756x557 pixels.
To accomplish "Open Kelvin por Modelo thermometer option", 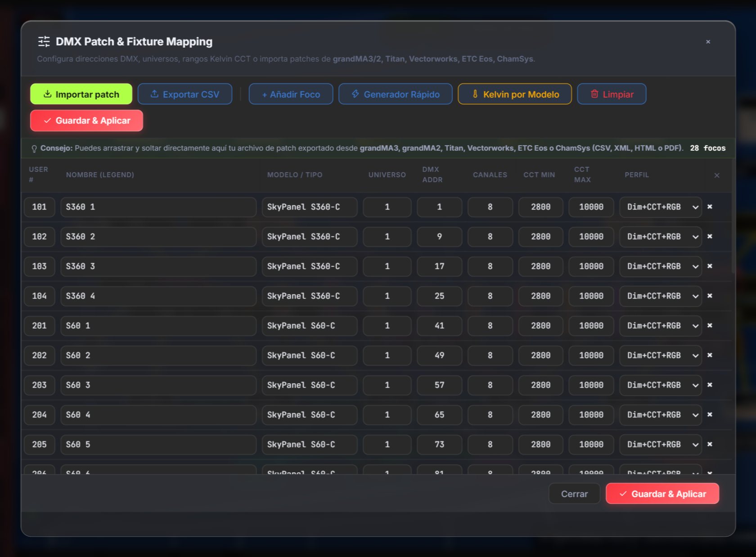I will click(515, 94).
